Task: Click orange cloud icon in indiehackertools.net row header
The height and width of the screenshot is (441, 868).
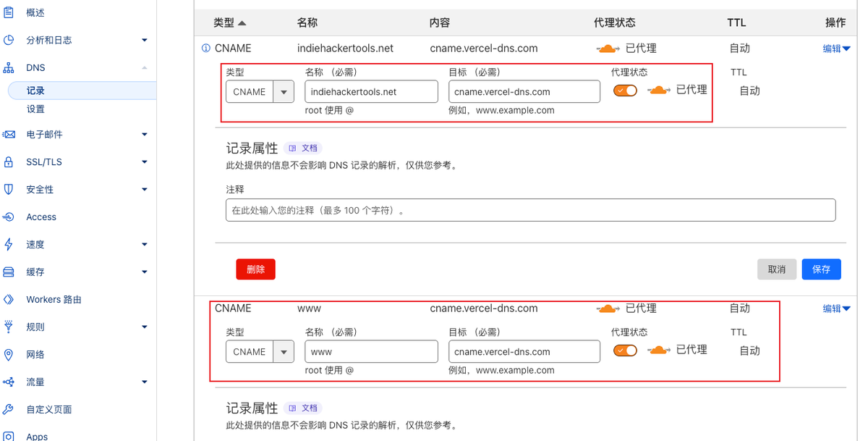Action: click(608, 49)
